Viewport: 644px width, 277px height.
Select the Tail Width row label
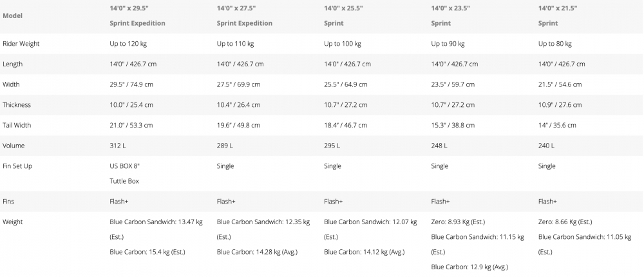18,125
